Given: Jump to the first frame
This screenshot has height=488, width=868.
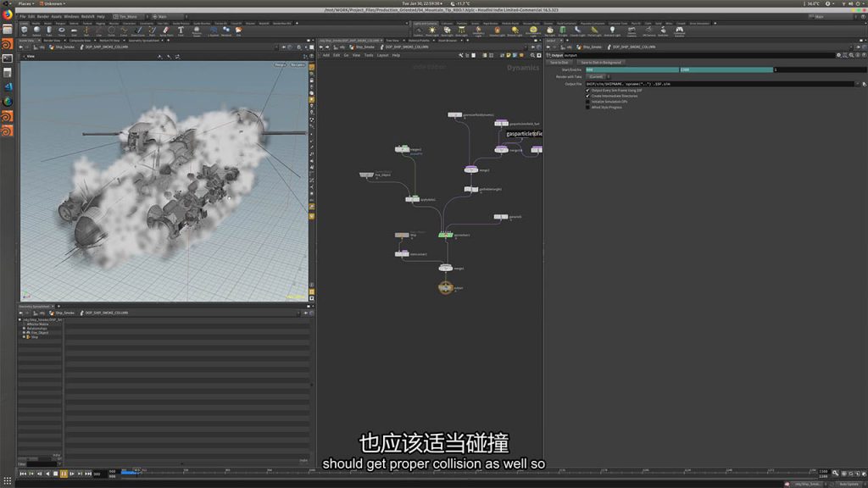Looking at the screenshot, I should 23,474.
